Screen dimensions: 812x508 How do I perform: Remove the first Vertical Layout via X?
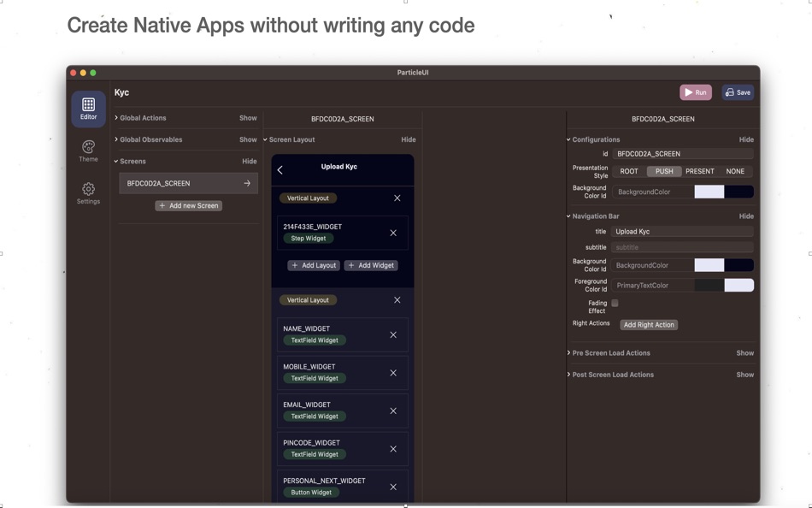pyautogui.click(x=397, y=198)
